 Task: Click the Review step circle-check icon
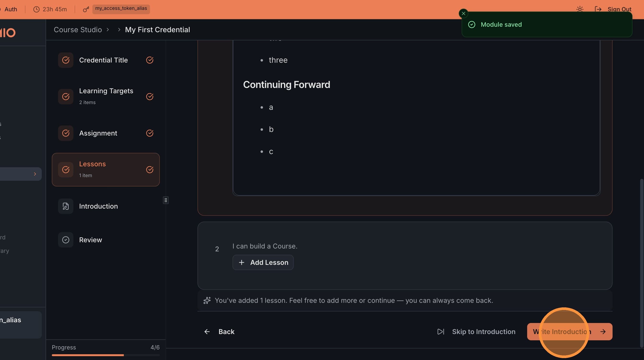66,240
